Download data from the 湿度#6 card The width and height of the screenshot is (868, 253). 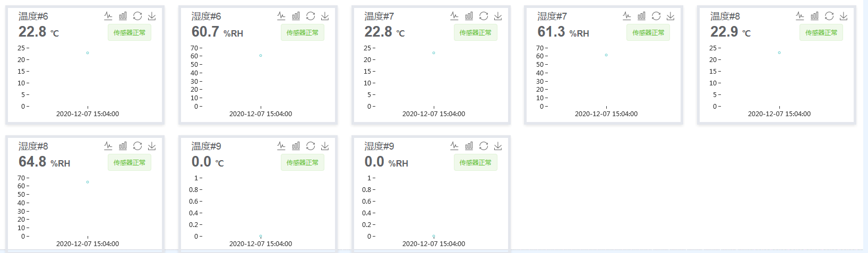pos(325,16)
